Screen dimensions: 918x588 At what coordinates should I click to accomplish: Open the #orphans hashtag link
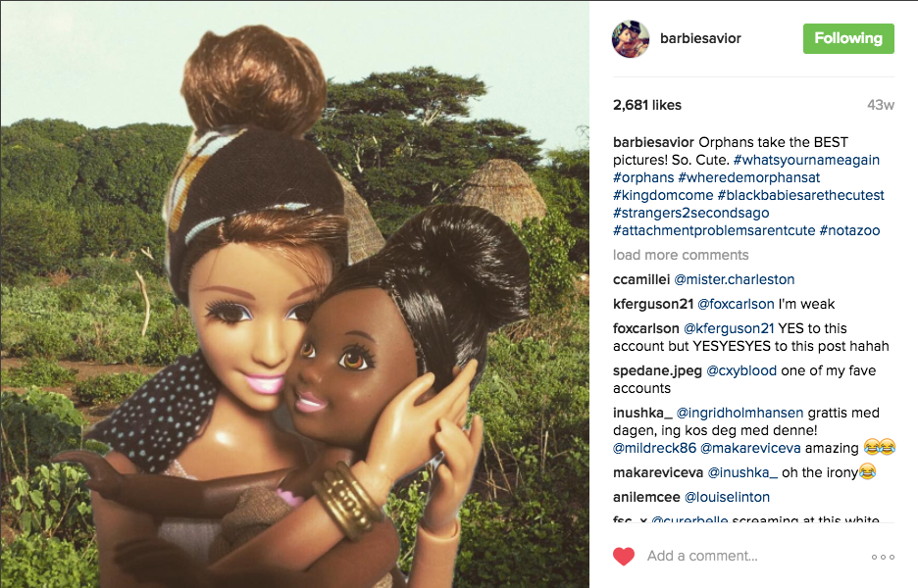click(643, 177)
